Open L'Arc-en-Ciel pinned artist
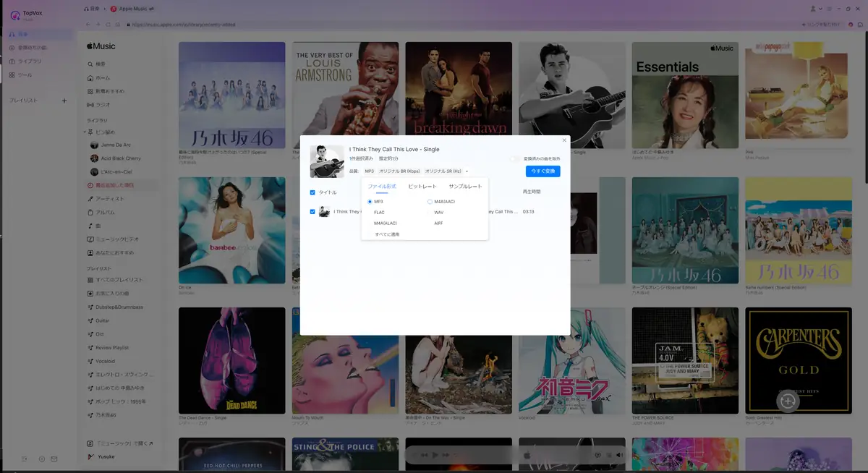Viewport: 868px width, 473px height. click(x=113, y=171)
